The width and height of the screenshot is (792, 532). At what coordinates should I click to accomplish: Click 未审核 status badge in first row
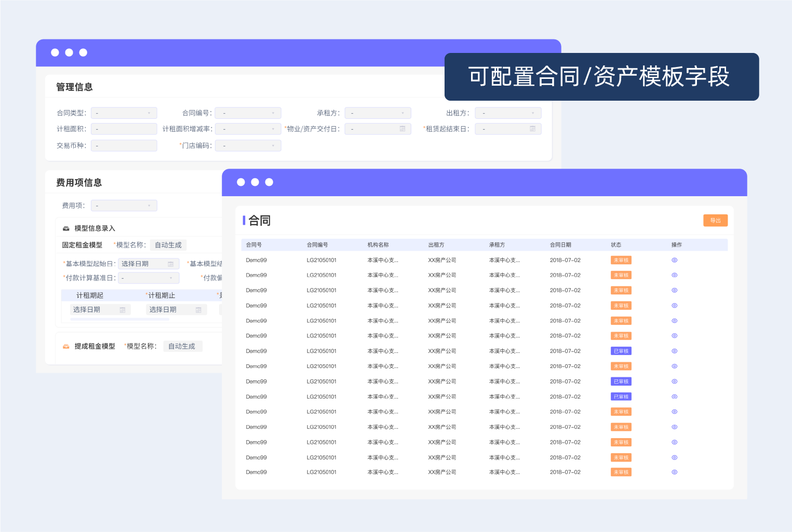coord(621,261)
